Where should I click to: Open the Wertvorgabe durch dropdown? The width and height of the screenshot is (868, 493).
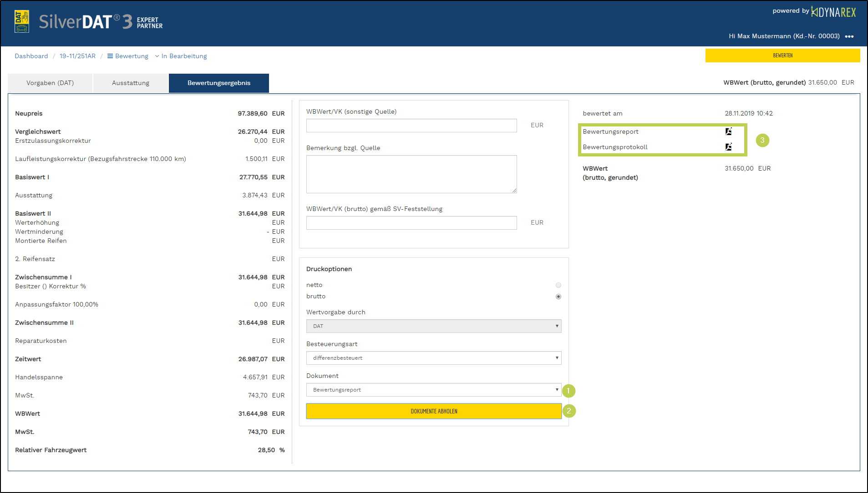click(x=433, y=326)
